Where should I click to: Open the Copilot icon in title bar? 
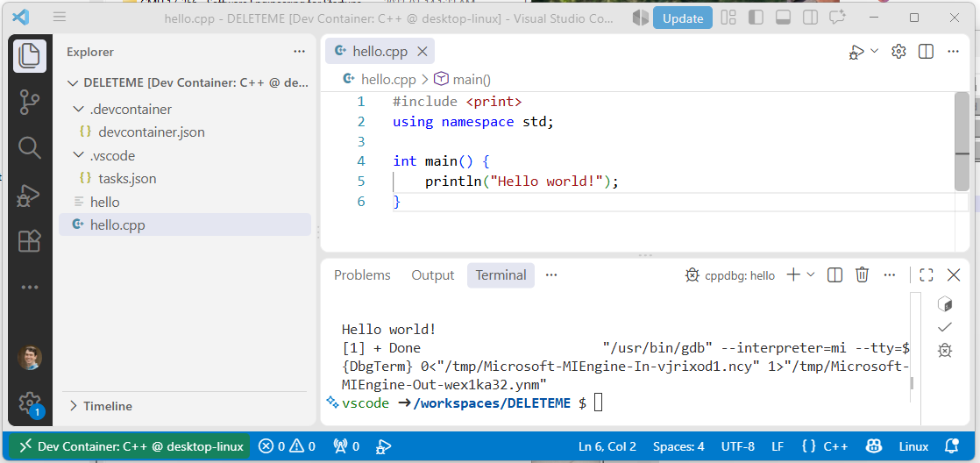point(641,18)
